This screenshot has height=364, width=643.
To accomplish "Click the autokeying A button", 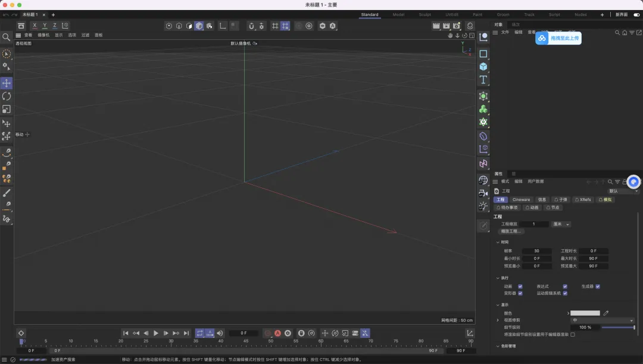I will click(x=277, y=333).
